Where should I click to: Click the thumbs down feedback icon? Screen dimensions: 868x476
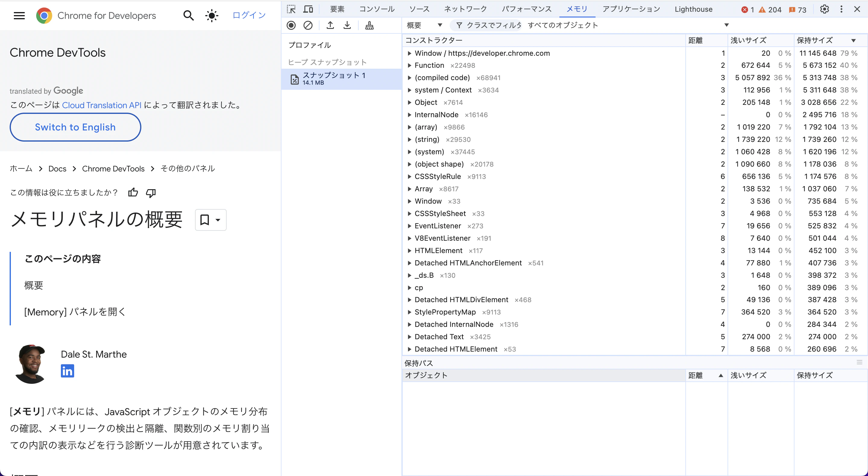(x=151, y=193)
